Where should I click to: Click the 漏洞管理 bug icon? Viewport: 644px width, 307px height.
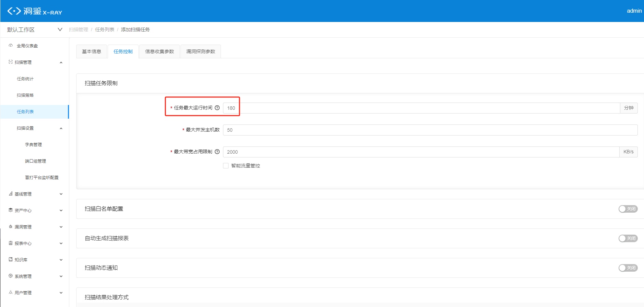(11, 227)
